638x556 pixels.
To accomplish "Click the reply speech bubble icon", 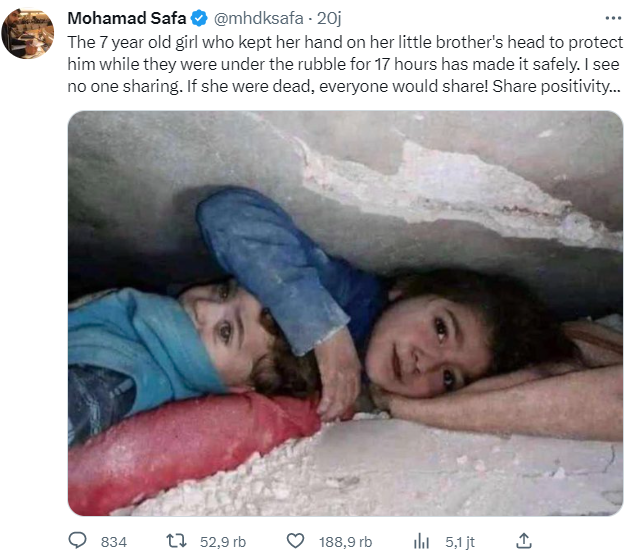I will pos(79,541).
